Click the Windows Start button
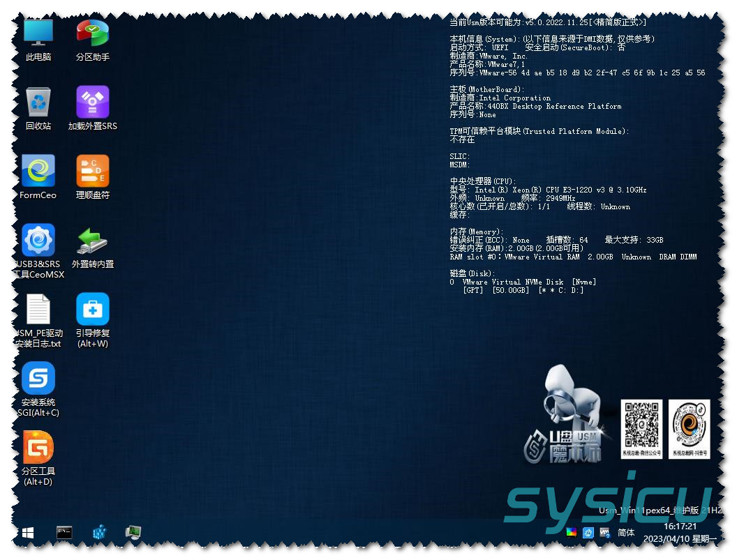The image size is (737, 560). click(x=28, y=533)
